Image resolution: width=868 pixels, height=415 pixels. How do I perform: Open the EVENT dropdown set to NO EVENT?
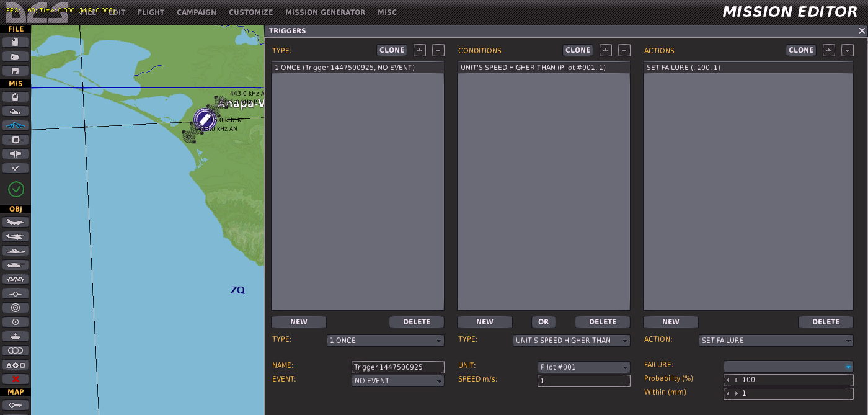point(398,381)
